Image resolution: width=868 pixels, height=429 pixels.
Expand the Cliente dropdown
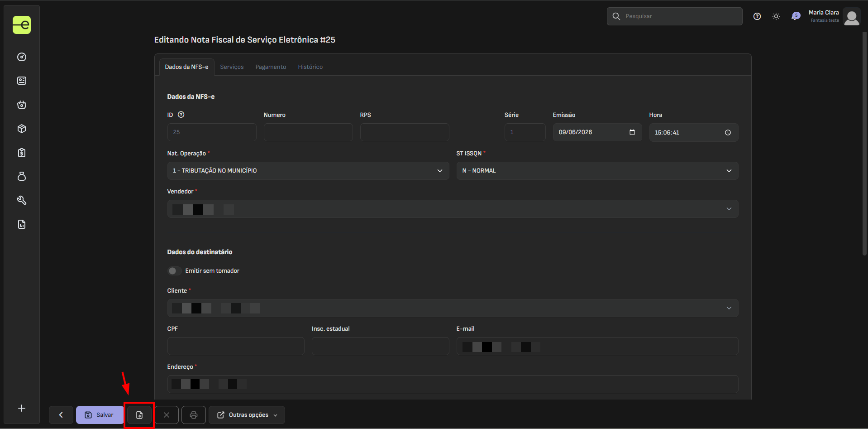[x=453, y=308]
